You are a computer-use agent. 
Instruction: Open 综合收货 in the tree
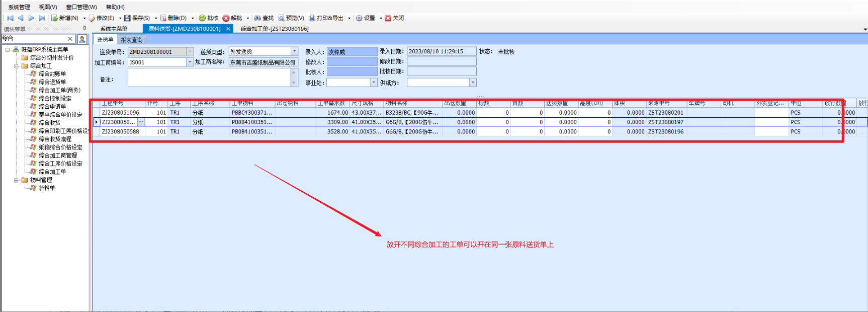[x=50, y=123]
